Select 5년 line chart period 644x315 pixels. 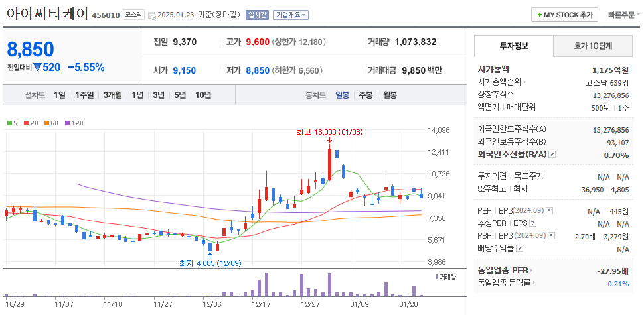tap(180, 95)
